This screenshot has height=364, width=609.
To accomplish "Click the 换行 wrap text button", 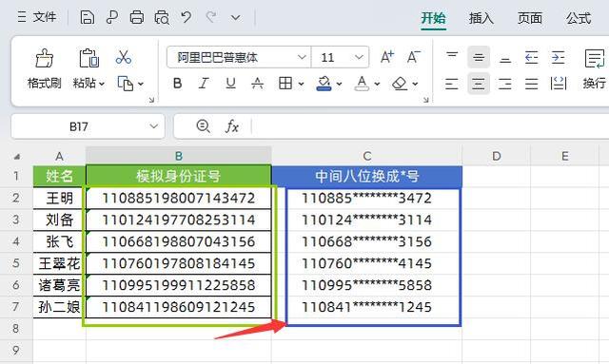I will [x=594, y=69].
